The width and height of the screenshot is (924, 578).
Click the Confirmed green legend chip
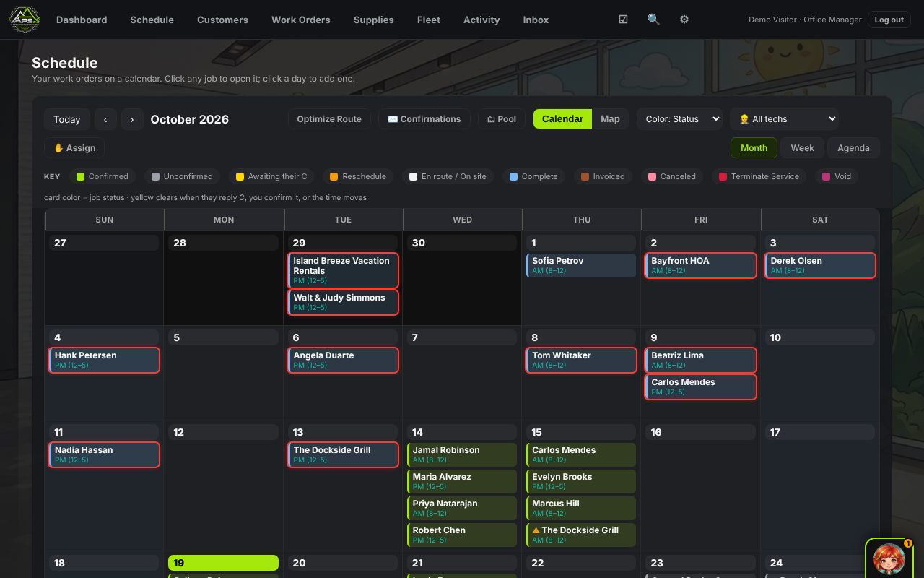click(103, 176)
